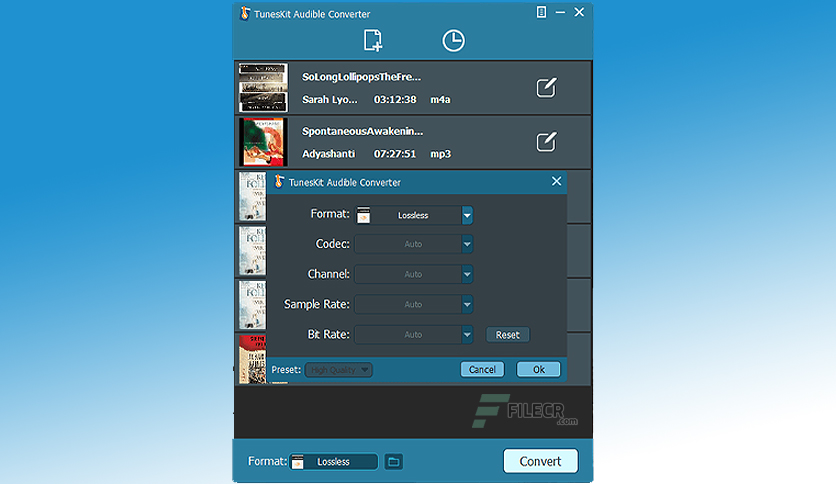The height and width of the screenshot is (484, 836).
Task: Expand the Channel dropdown
Action: pos(467,275)
